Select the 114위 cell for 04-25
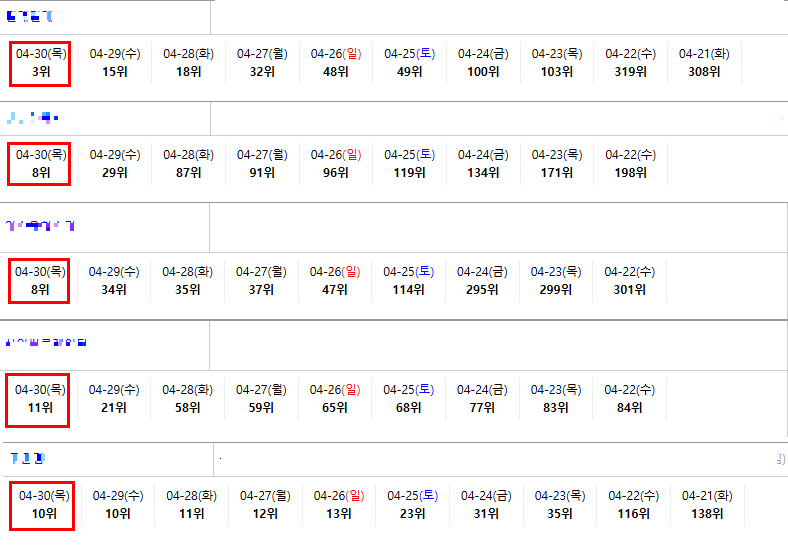 click(x=408, y=281)
